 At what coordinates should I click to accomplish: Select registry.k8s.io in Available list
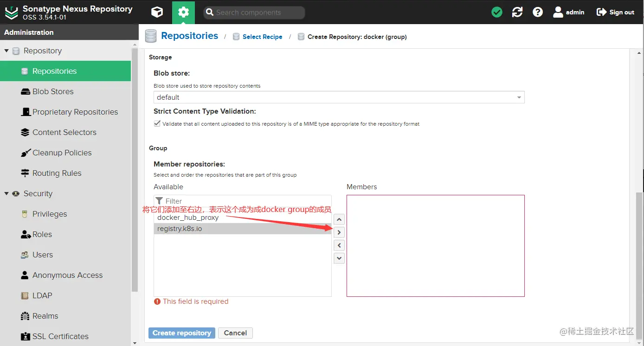243,229
